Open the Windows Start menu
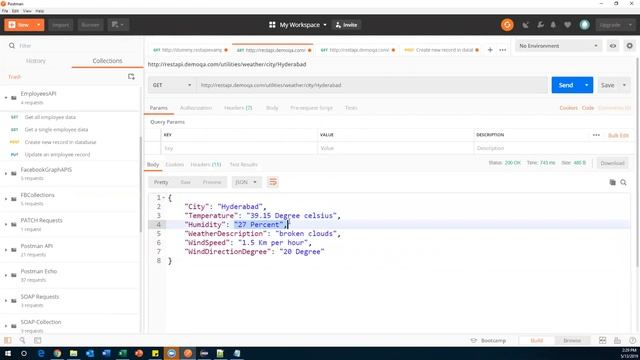This screenshot has width=640, height=360. [8, 353]
